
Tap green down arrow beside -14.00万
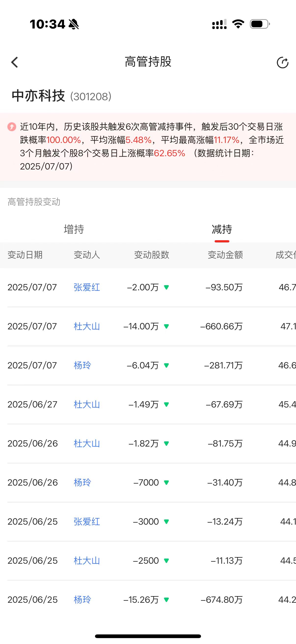tap(166, 326)
